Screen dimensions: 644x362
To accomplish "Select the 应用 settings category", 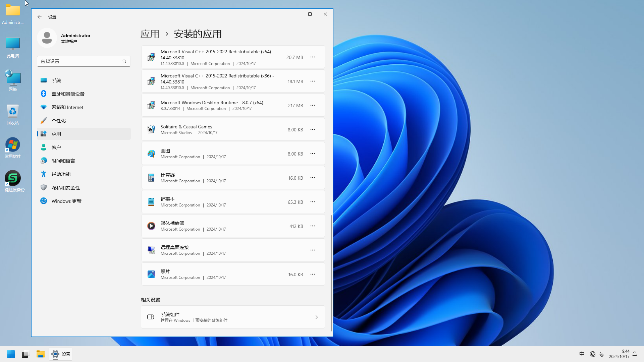I will pyautogui.click(x=84, y=134).
